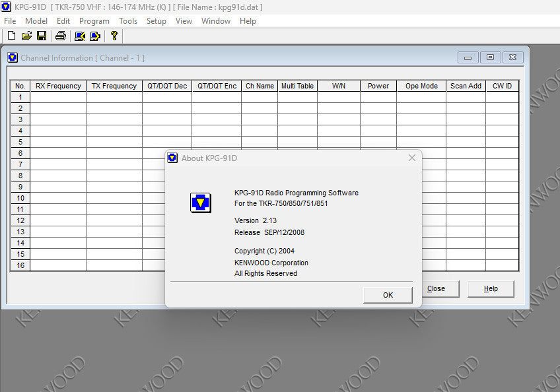Click the New file toolbar icon
Viewport: 560px width, 392px height.
pyautogui.click(x=11, y=36)
